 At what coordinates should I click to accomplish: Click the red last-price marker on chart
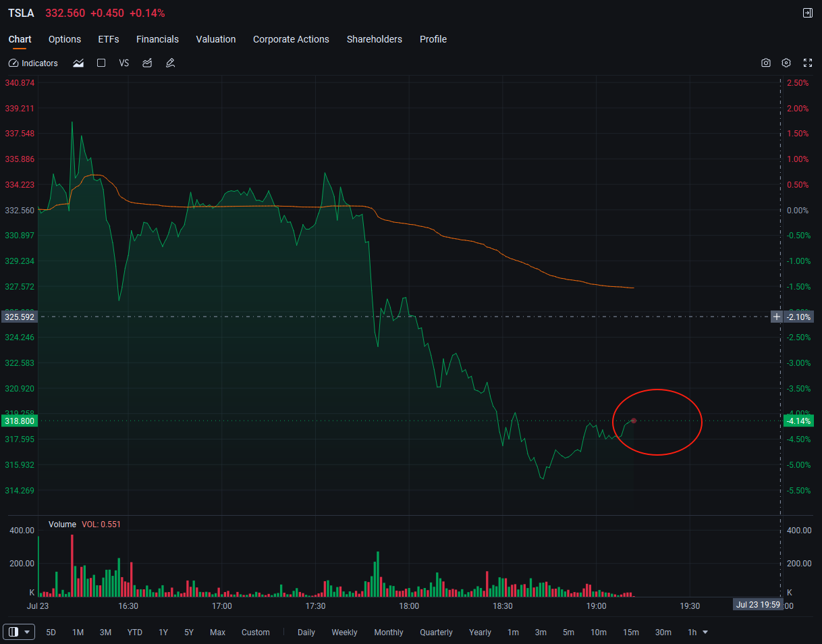[633, 421]
